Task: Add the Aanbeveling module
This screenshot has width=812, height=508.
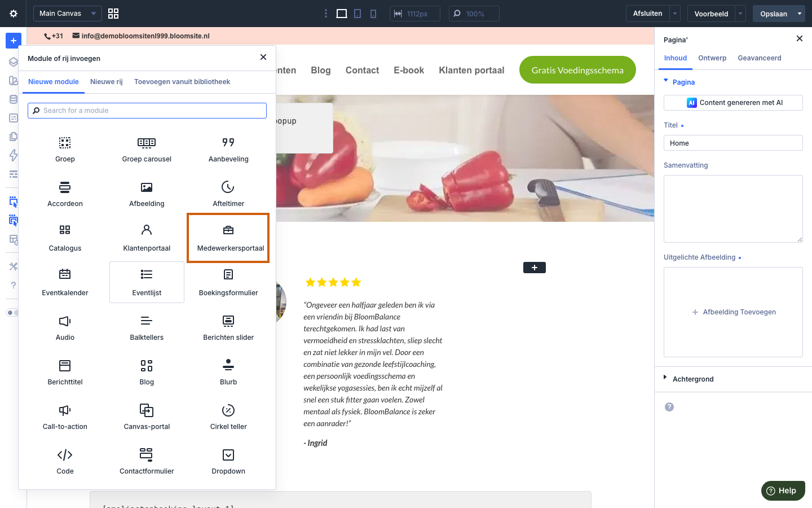Action: pos(228,149)
